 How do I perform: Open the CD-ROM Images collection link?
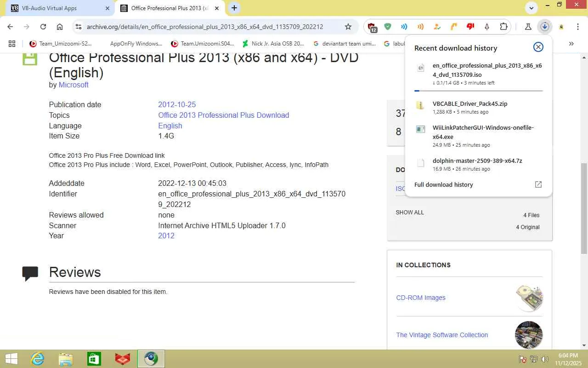(x=421, y=298)
